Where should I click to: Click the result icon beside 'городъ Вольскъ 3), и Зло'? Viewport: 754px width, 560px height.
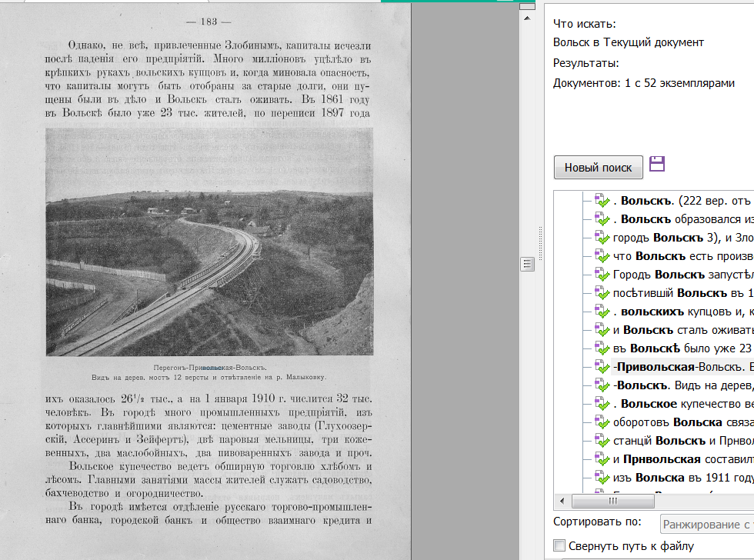[x=602, y=238]
